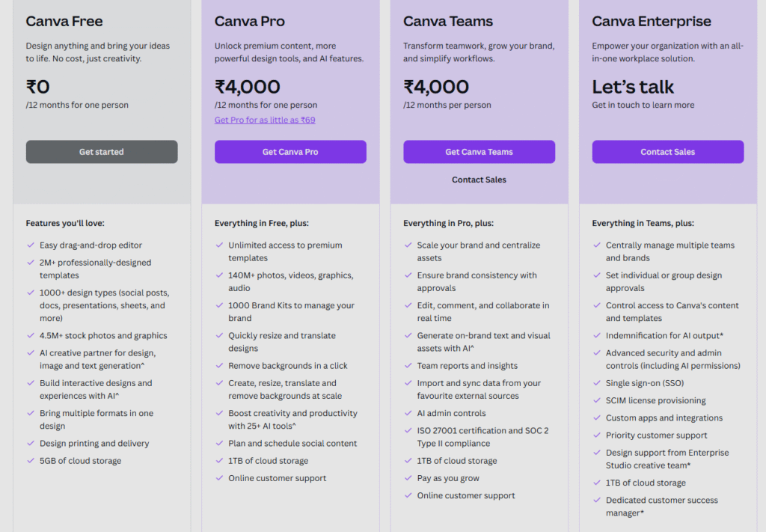Image resolution: width=766 pixels, height=532 pixels.
Task: Click the checkmark beside 'Team reports and insights'
Action: point(408,365)
